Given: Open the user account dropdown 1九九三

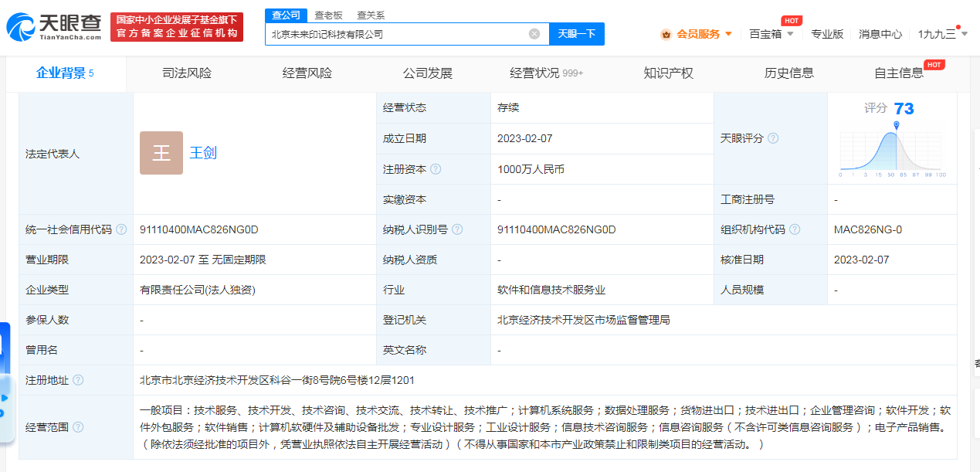Looking at the screenshot, I should (x=941, y=34).
